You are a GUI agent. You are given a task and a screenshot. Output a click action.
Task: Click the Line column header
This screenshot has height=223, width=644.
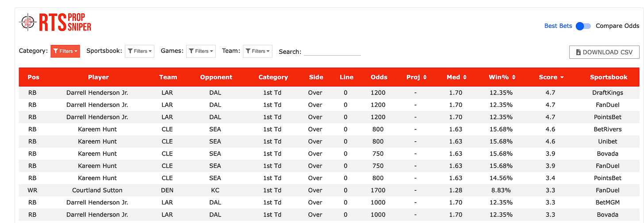346,77
